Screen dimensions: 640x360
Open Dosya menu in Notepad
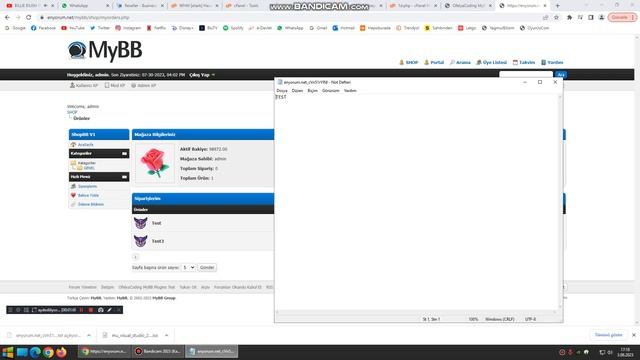tap(282, 91)
